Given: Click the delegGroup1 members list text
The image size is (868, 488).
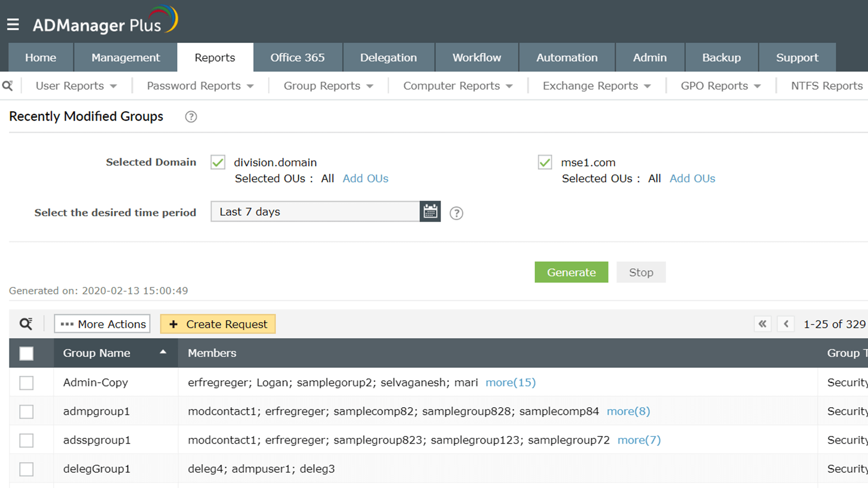Looking at the screenshot, I should click(x=261, y=468).
